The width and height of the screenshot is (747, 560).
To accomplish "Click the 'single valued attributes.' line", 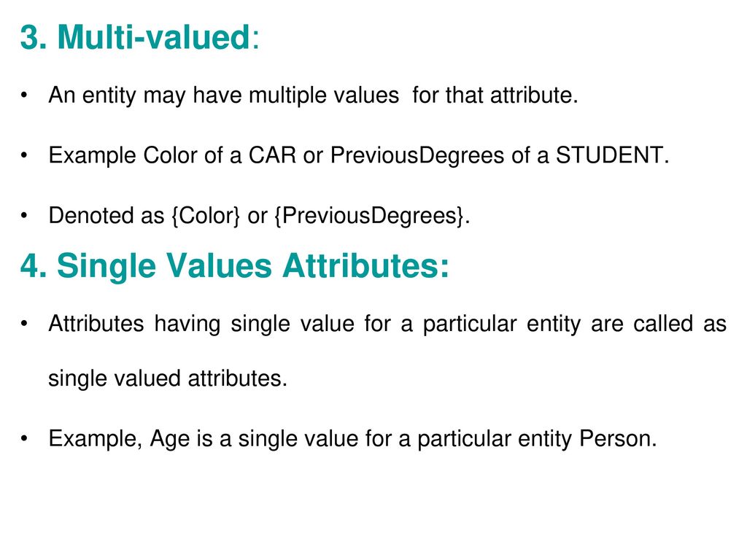I will click(168, 379).
